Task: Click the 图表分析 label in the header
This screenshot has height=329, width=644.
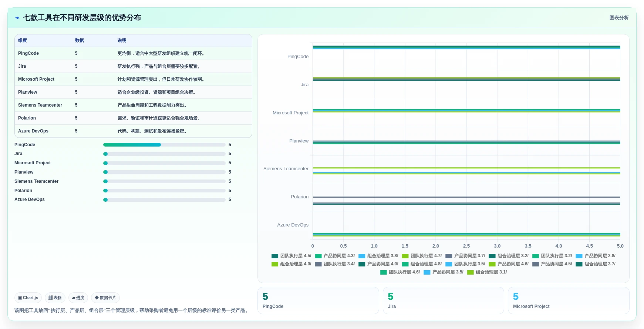Action: (619, 18)
